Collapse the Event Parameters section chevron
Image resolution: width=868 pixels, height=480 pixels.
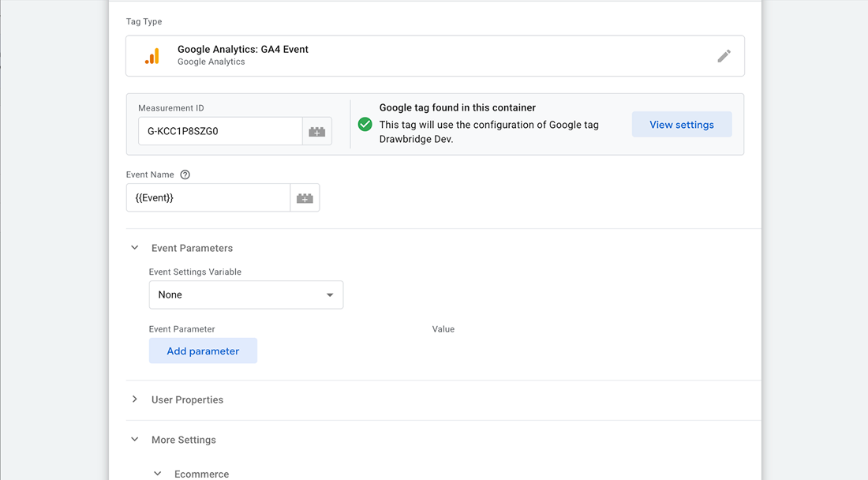point(135,248)
